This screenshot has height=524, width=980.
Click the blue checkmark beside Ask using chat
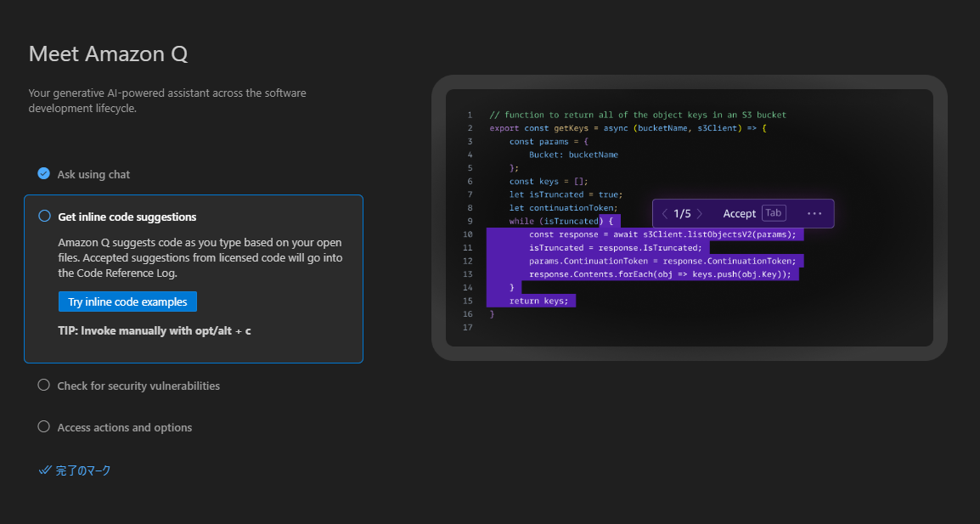(x=43, y=173)
